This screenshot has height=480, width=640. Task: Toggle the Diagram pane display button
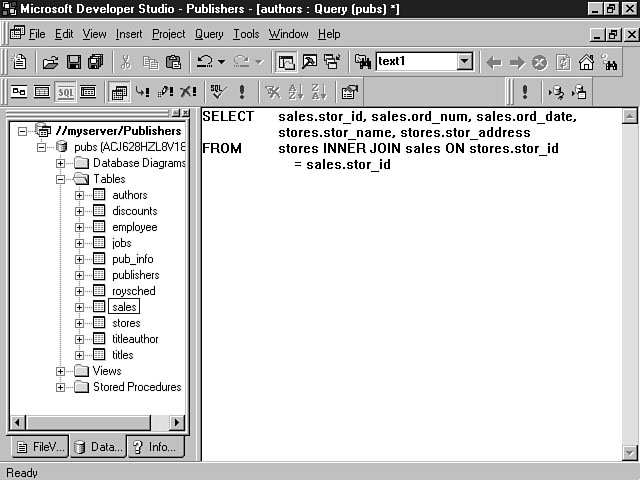(19, 92)
